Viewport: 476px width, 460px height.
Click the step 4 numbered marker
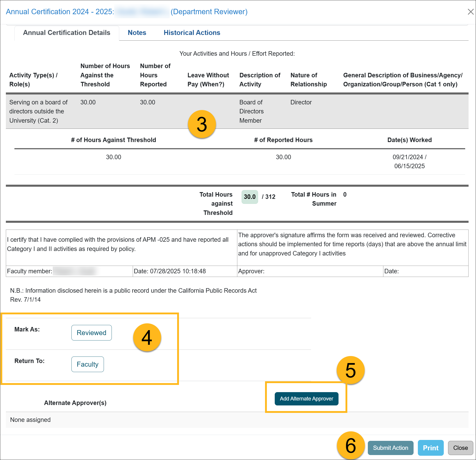pyautogui.click(x=147, y=337)
